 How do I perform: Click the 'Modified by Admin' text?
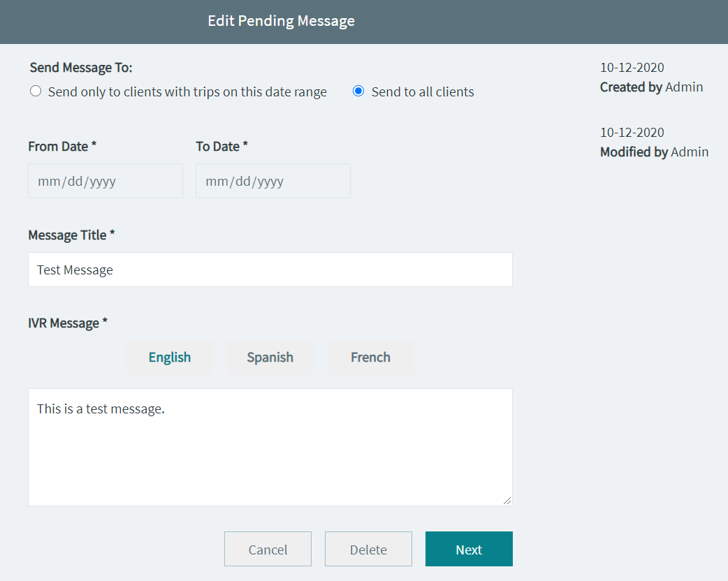(x=654, y=152)
